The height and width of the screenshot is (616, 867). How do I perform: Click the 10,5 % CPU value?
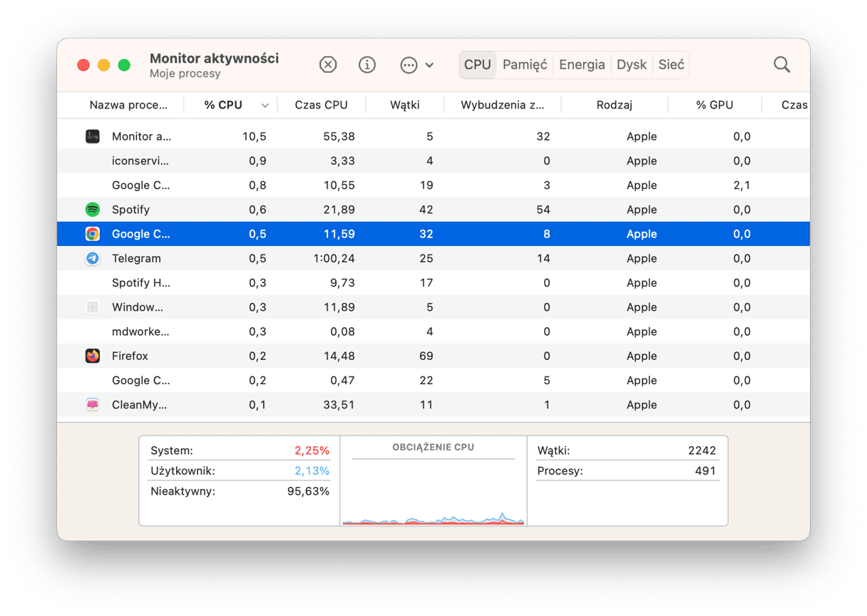pos(254,136)
